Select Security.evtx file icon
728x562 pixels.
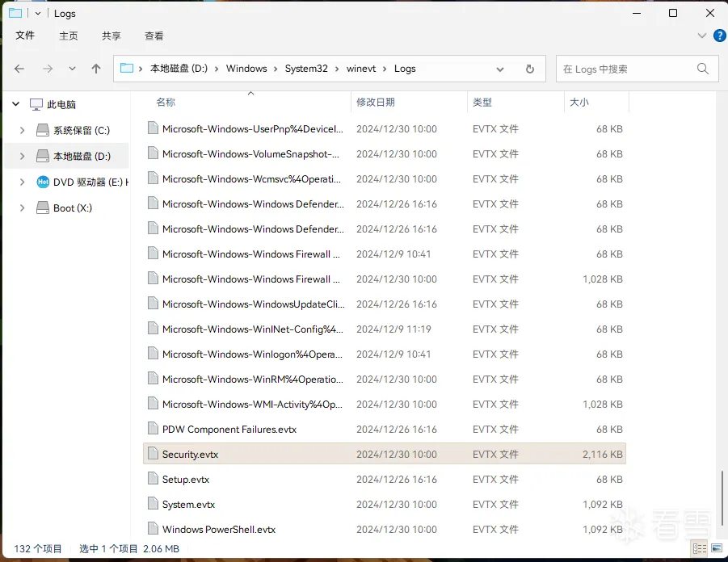tap(153, 454)
